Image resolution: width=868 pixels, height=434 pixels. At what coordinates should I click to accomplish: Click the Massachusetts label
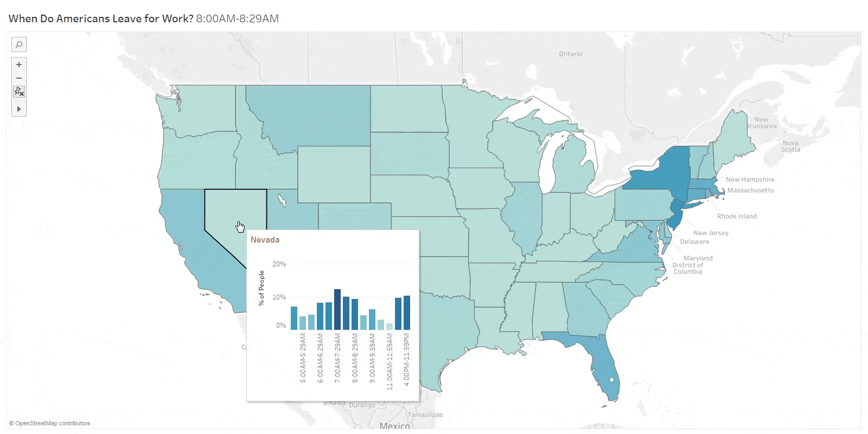[750, 190]
